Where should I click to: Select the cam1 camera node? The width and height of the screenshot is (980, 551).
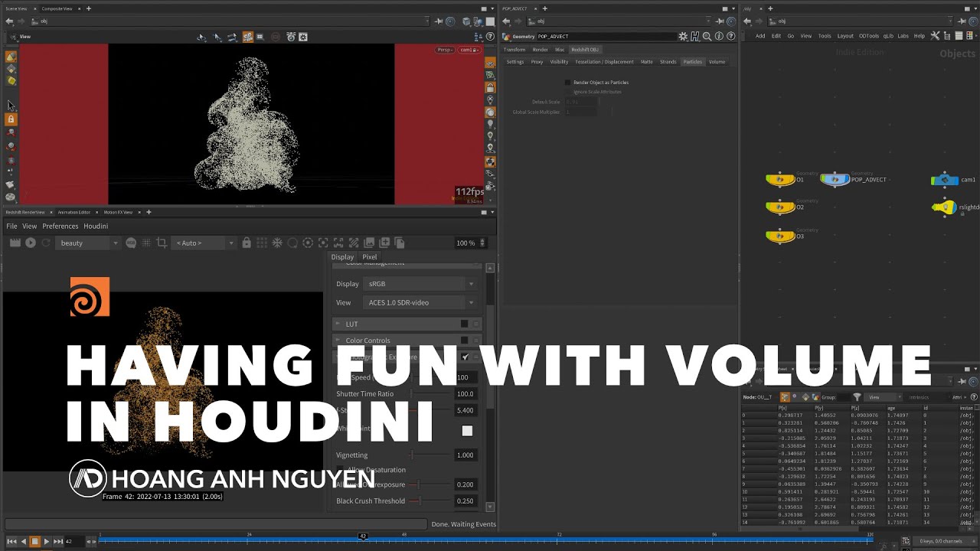(x=945, y=180)
